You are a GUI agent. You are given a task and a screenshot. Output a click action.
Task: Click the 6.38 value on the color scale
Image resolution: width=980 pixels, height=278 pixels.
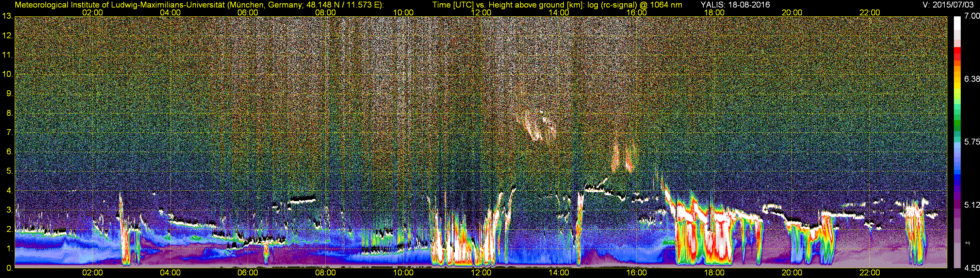click(x=972, y=79)
